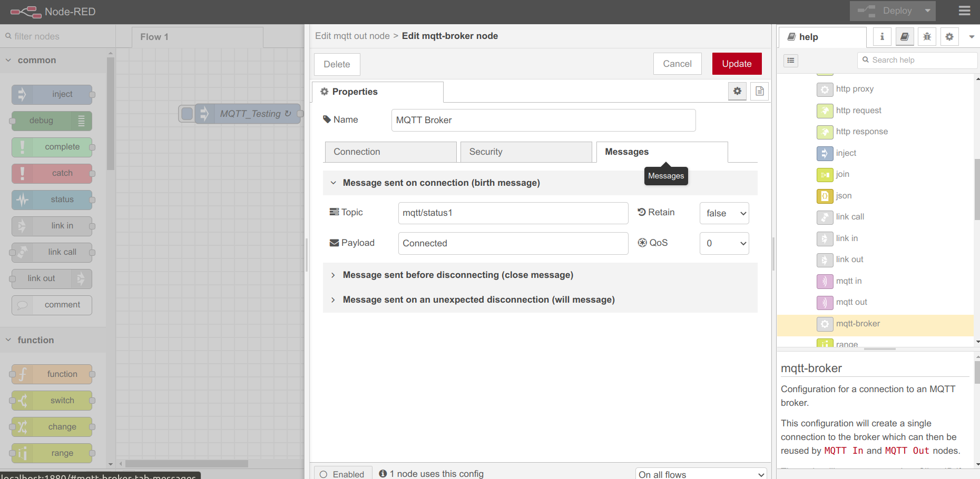Viewport: 980px width, 479px height.
Task: Collapse the common palette category
Action: (53, 60)
